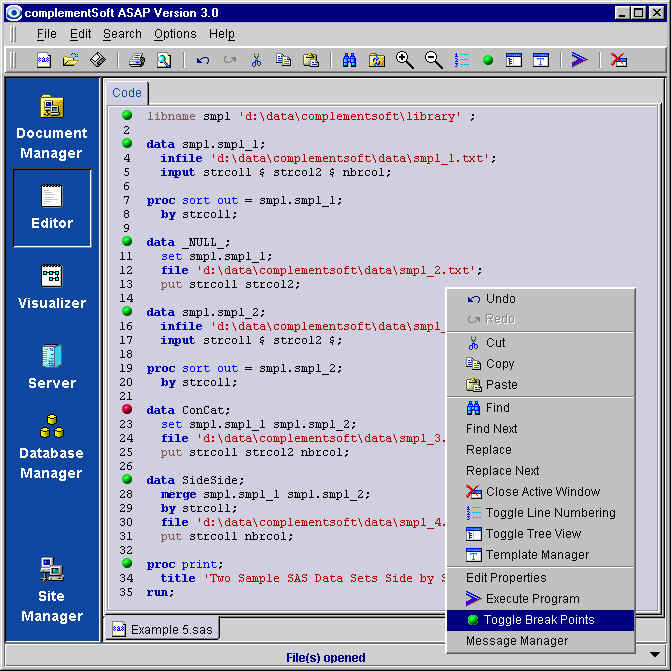Choose Execute Program in context menu
The width and height of the screenshot is (671, 671).
tap(540, 599)
